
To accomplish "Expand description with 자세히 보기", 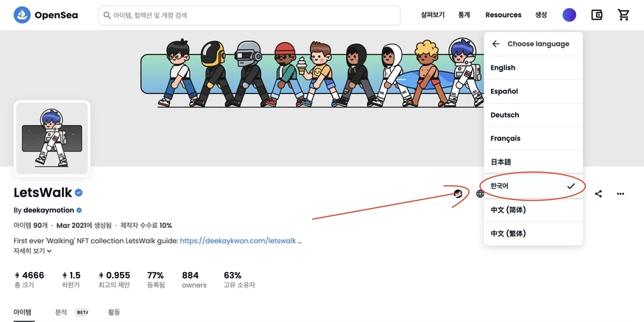I will point(32,251).
